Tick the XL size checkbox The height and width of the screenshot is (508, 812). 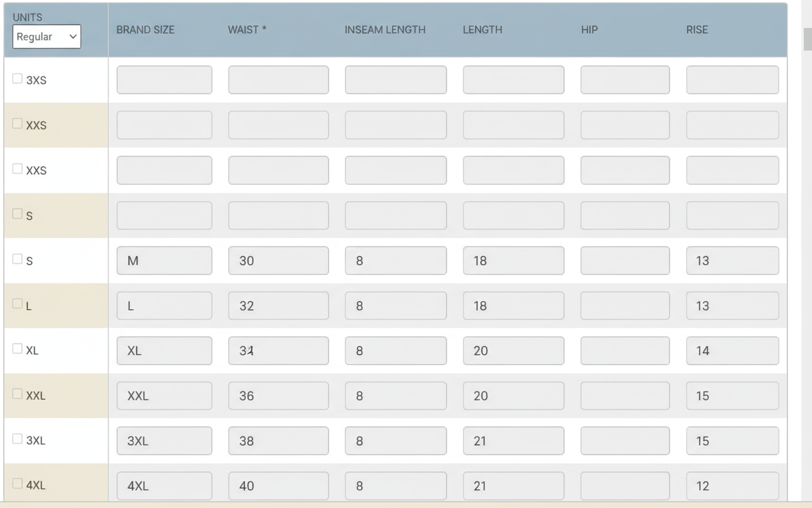pyautogui.click(x=18, y=349)
